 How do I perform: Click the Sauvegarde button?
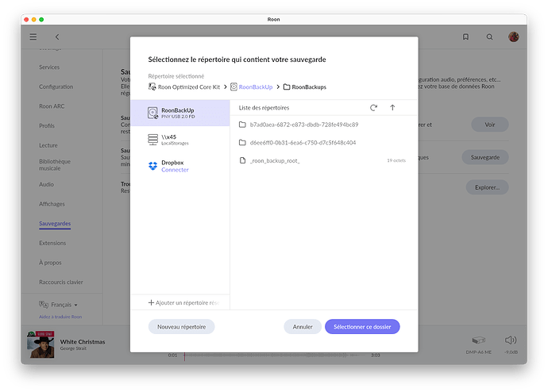485,157
